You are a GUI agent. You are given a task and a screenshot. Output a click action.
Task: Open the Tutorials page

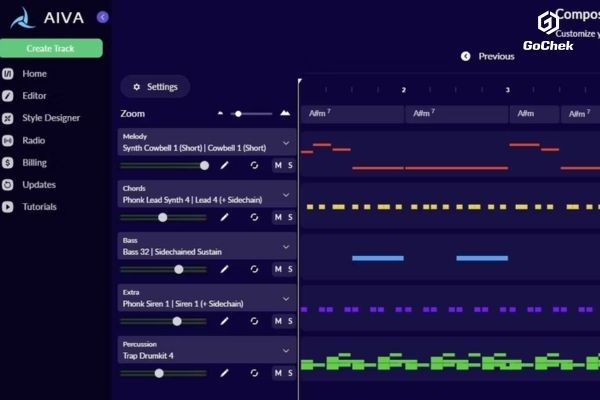(39, 207)
